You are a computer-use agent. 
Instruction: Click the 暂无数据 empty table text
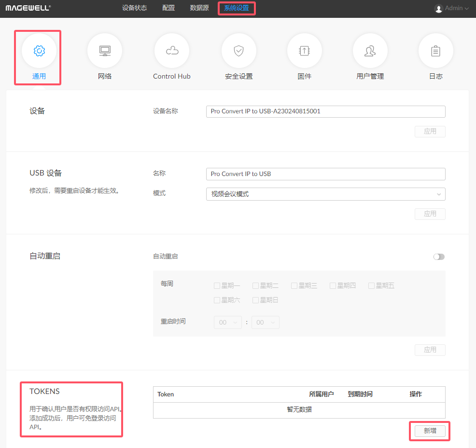(x=299, y=409)
